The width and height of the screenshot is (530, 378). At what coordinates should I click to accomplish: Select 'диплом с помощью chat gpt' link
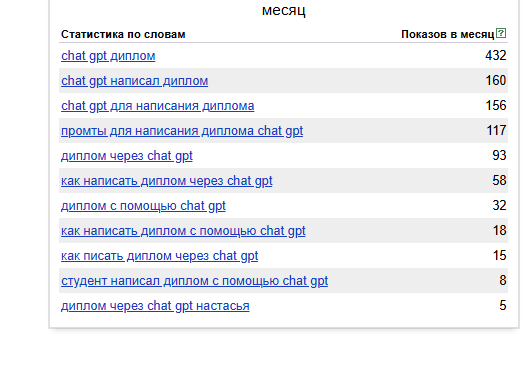click(143, 206)
